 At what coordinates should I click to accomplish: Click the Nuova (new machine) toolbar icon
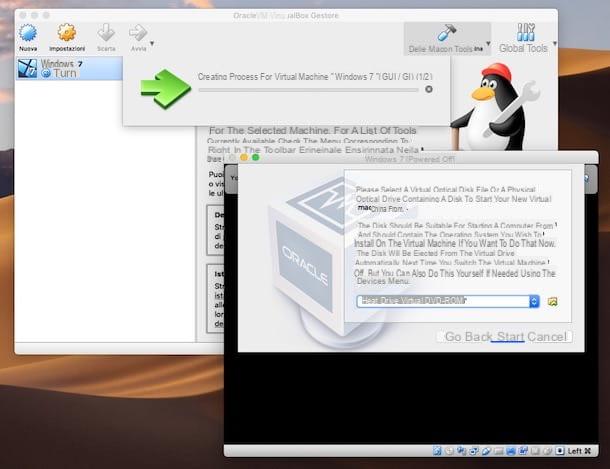pos(28,33)
